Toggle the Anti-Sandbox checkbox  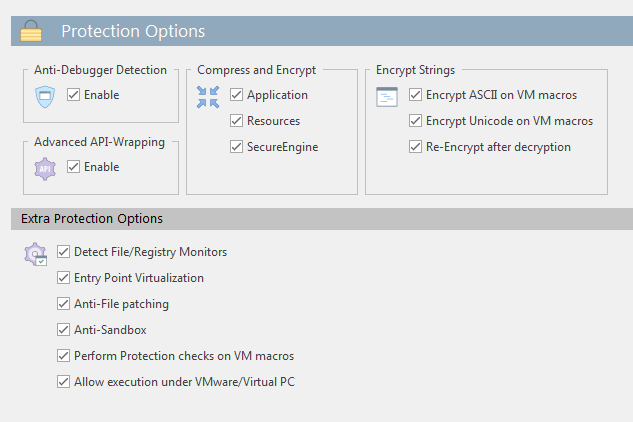tap(63, 330)
